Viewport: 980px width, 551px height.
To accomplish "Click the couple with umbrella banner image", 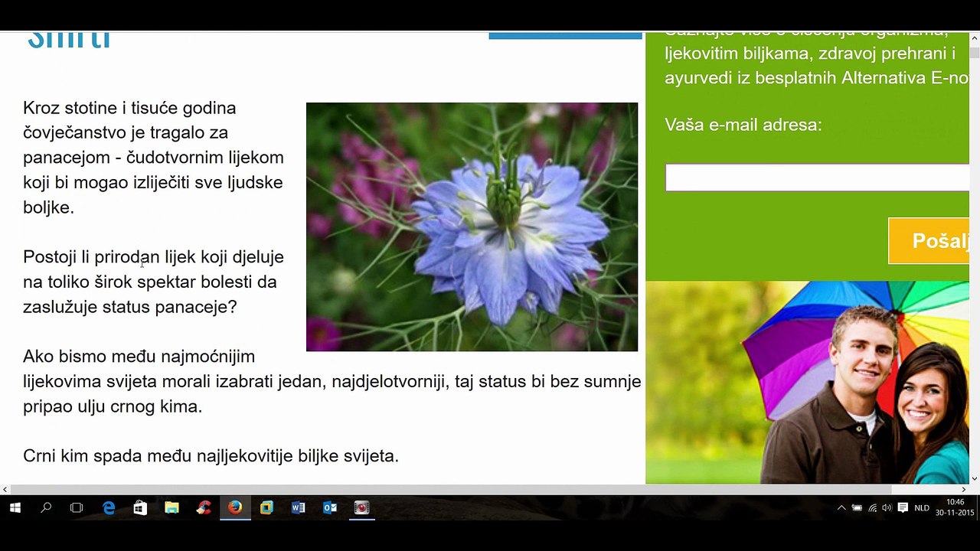I will point(808,383).
